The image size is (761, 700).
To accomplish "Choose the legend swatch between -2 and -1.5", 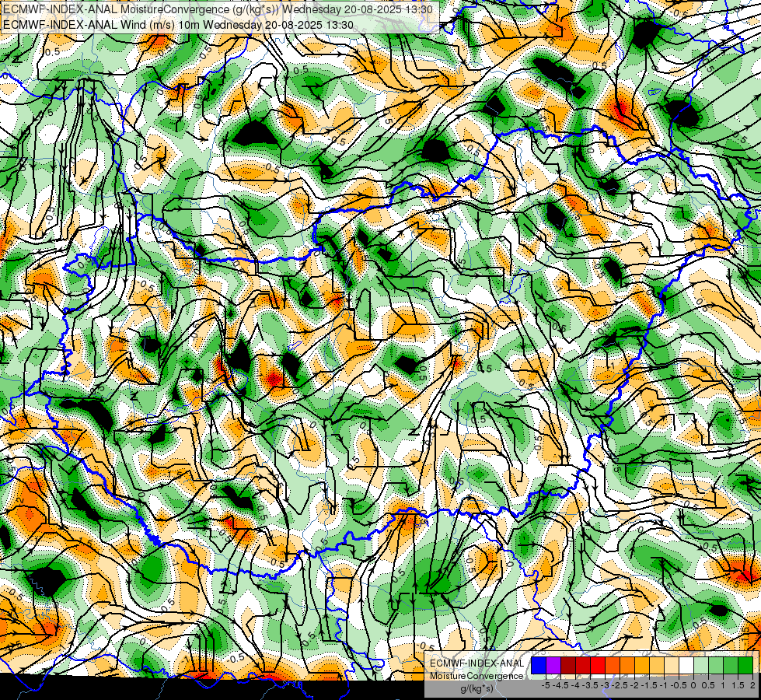I will [642, 665].
